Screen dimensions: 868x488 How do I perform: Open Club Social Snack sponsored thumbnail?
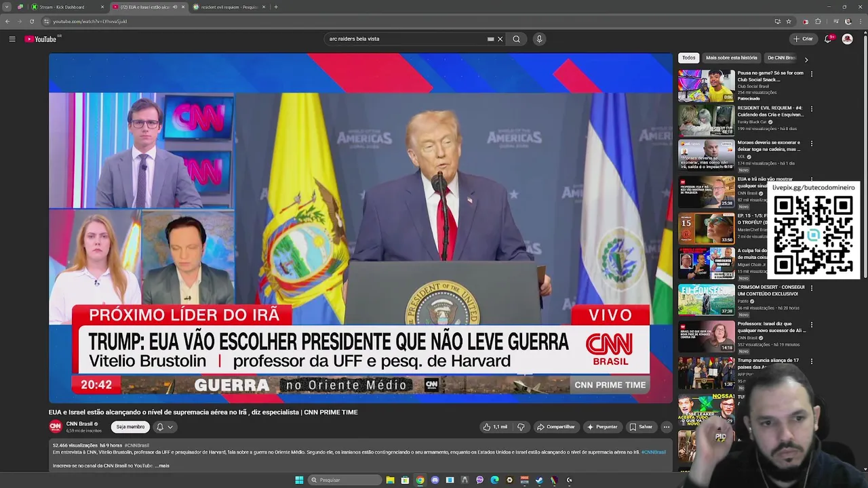tap(707, 85)
